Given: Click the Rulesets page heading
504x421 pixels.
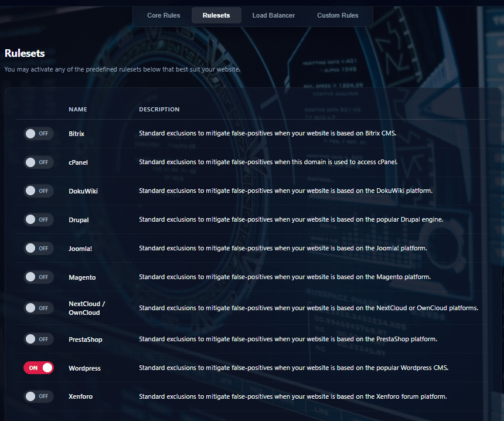Looking at the screenshot, I should [x=25, y=53].
